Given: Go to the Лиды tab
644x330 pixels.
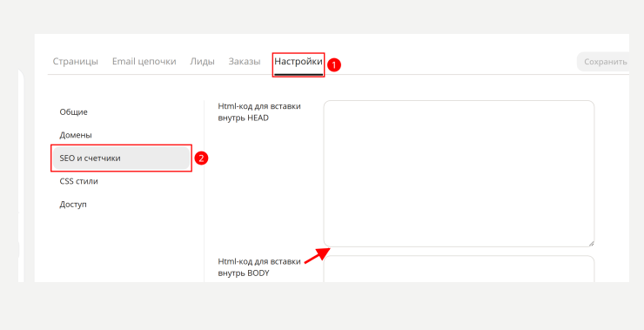Looking at the screenshot, I should (202, 62).
